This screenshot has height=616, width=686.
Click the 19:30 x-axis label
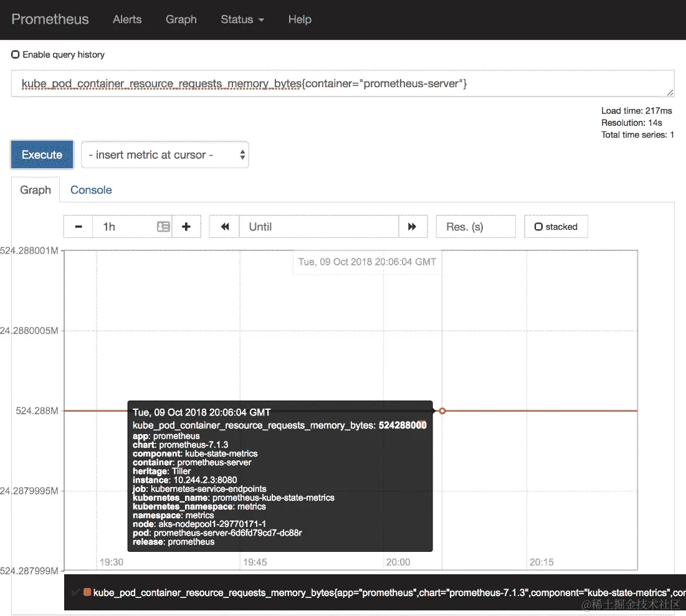click(x=112, y=562)
